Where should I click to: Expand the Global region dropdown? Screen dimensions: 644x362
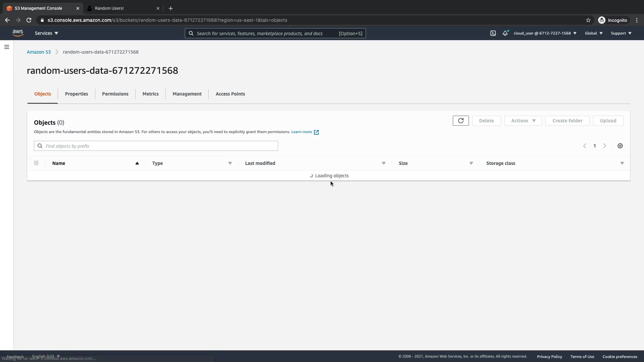(x=593, y=33)
